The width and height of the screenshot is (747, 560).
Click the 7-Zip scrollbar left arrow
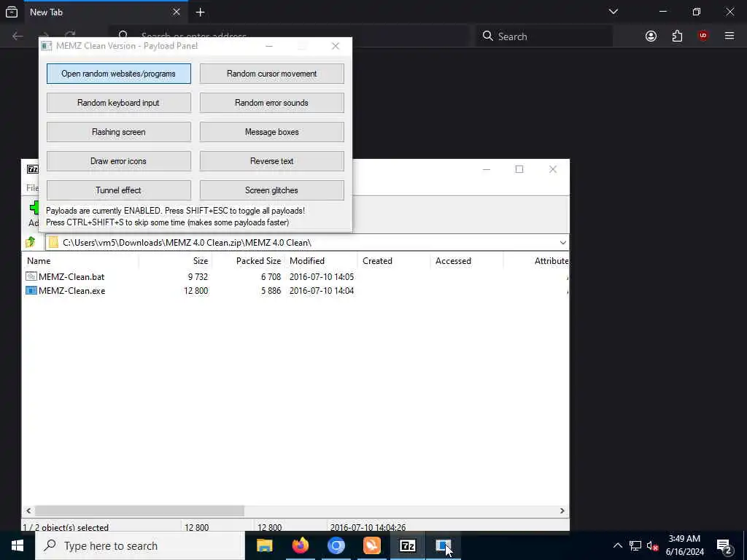[x=28, y=510]
